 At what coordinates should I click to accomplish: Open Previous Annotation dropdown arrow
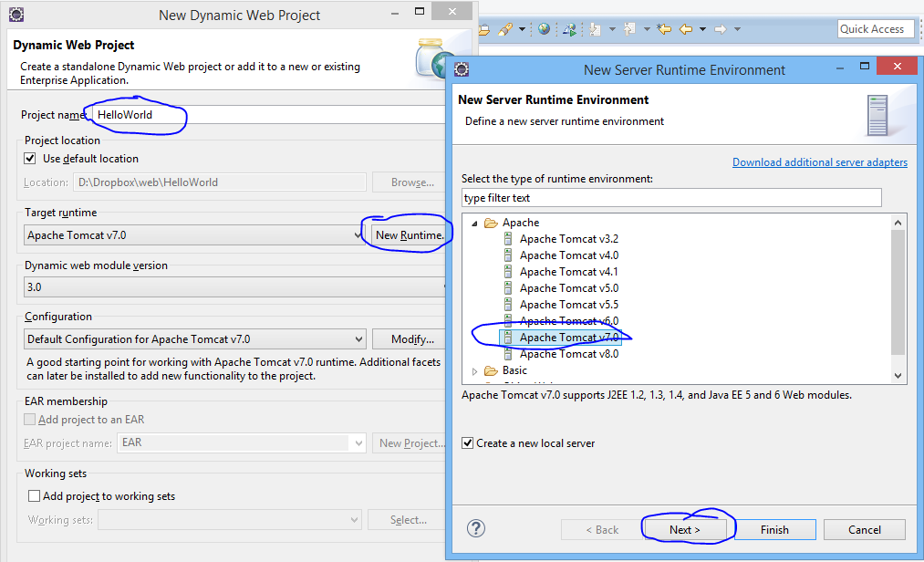pos(647,29)
